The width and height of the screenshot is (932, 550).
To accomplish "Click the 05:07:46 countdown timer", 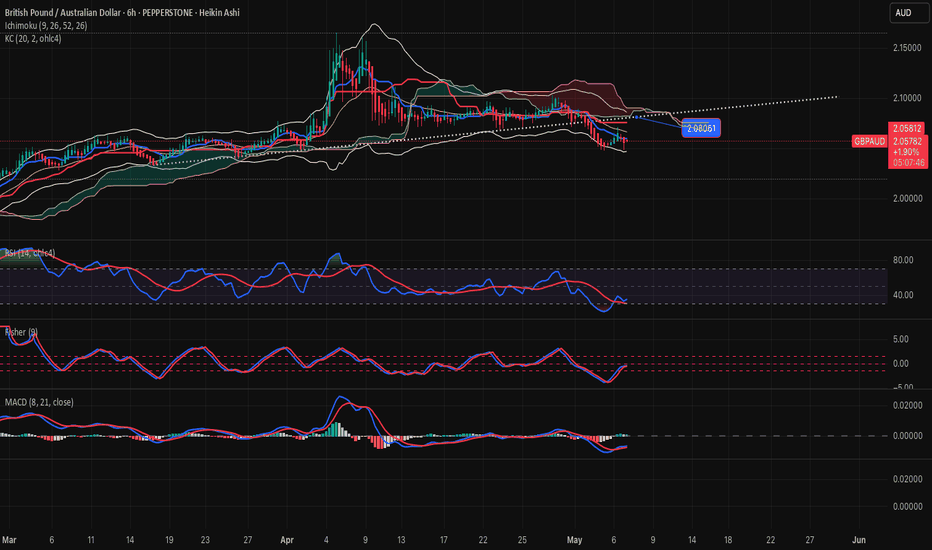I will pos(908,162).
